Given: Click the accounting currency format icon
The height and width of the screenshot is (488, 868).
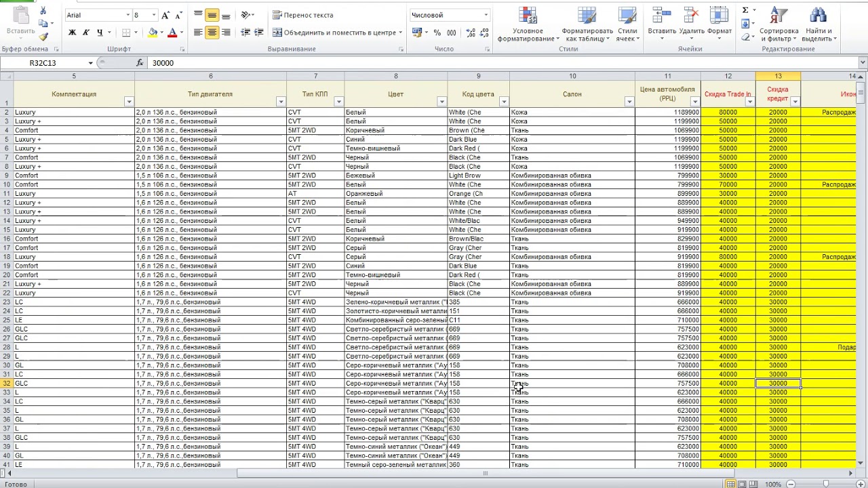Looking at the screenshot, I should 416,33.
